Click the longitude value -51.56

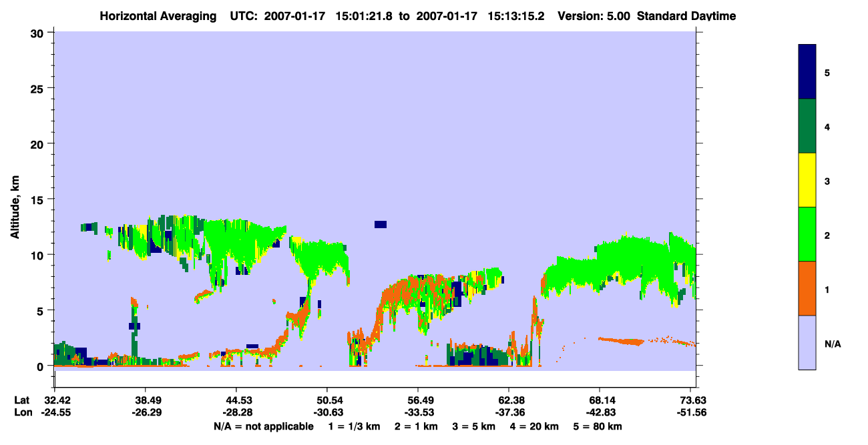tap(690, 412)
